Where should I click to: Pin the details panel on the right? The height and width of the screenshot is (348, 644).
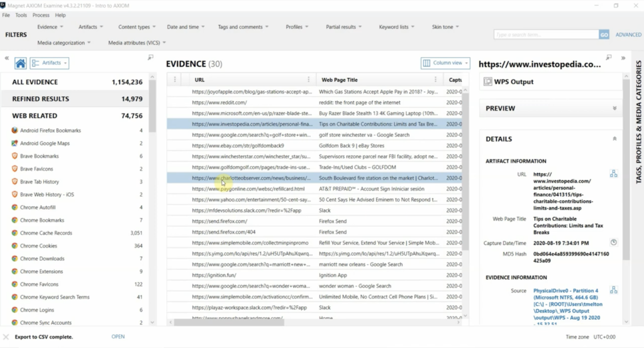tap(609, 57)
